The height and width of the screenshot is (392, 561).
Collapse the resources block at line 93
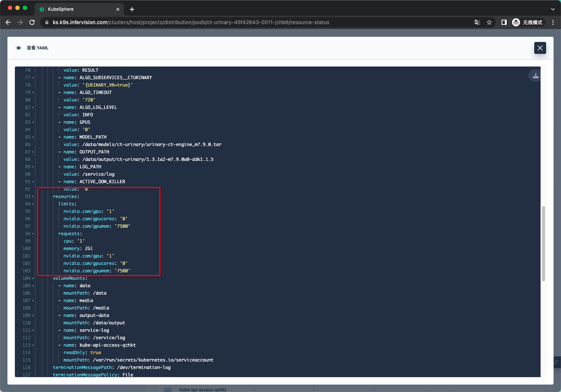[32, 197]
